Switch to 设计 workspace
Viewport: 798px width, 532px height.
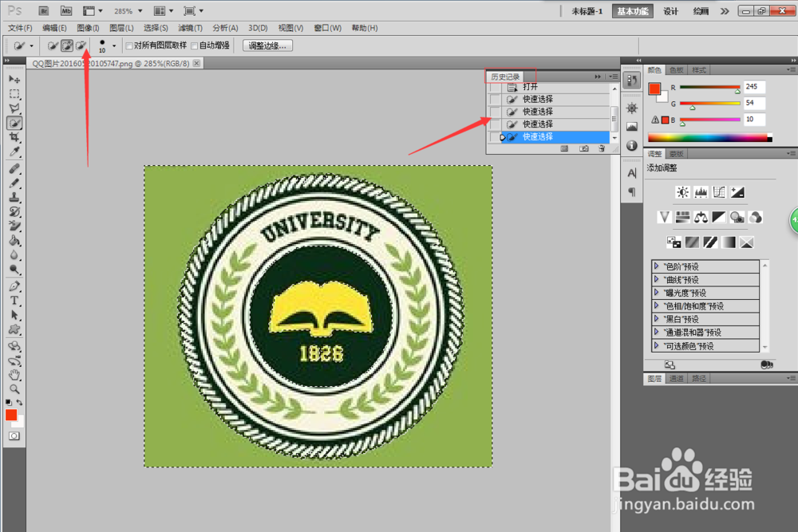pos(670,11)
